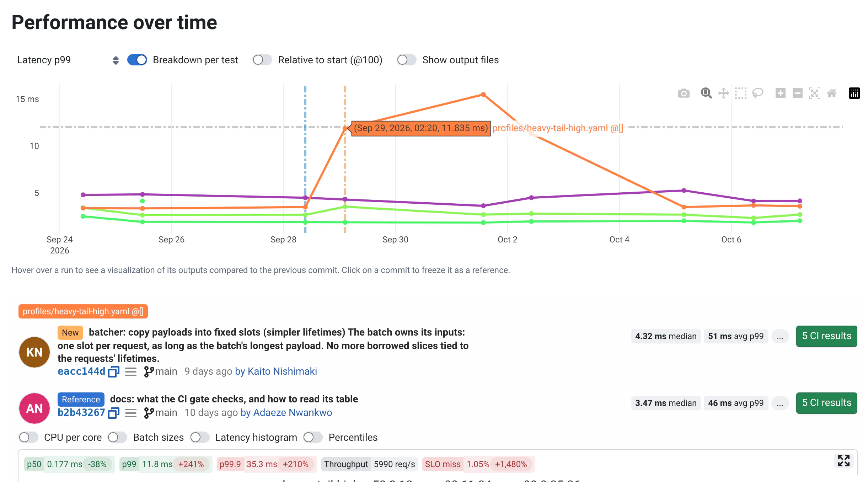868x482 pixels.
Task: Select the Zoom tool in the chart modebar
Action: 706,93
